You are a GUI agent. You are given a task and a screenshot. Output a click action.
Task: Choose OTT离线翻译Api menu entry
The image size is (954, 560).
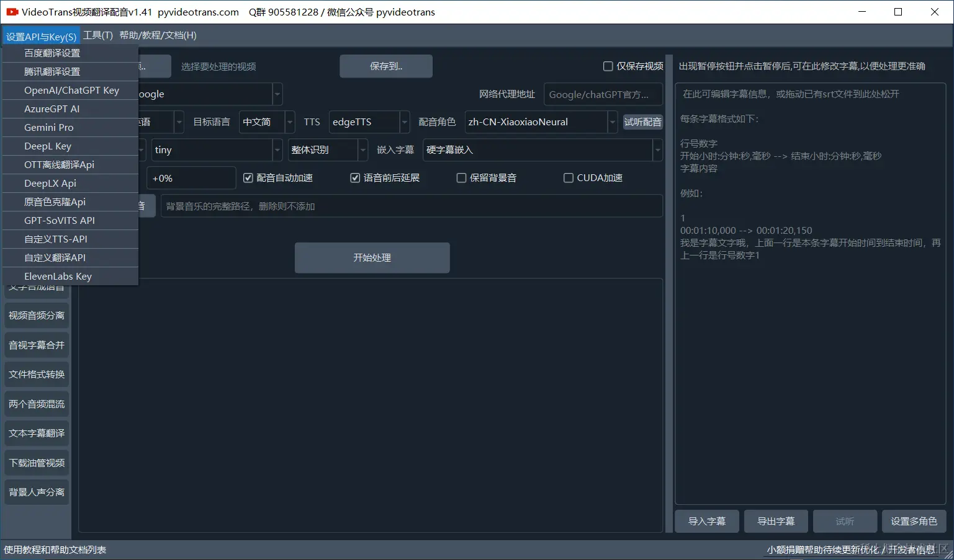click(70, 165)
